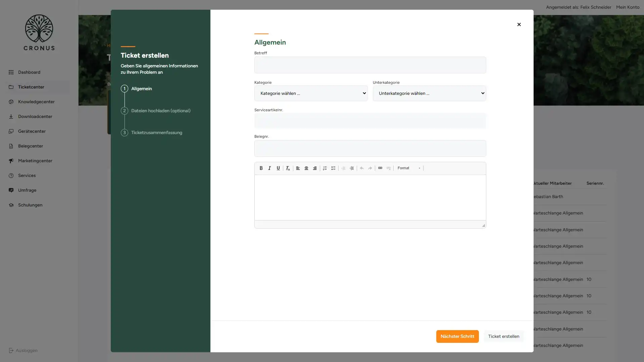This screenshot has height=362, width=644.
Task: Insert a numbered list
Action: (x=325, y=168)
